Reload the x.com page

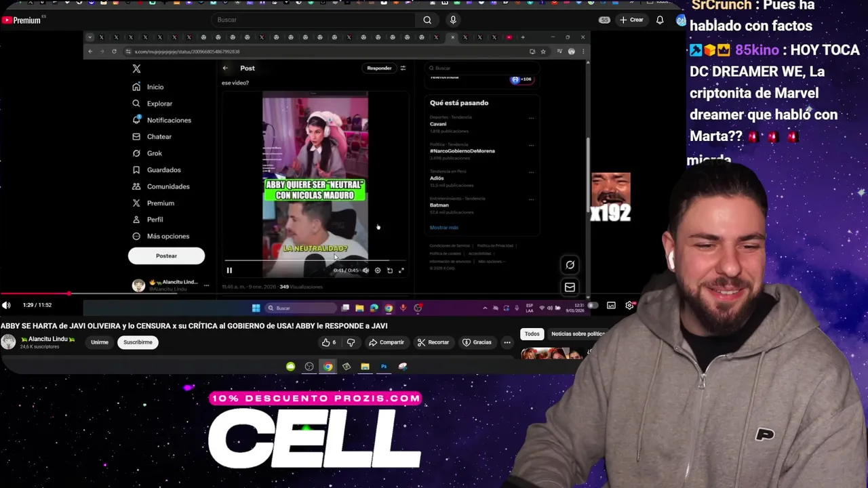tap(114, 52)
